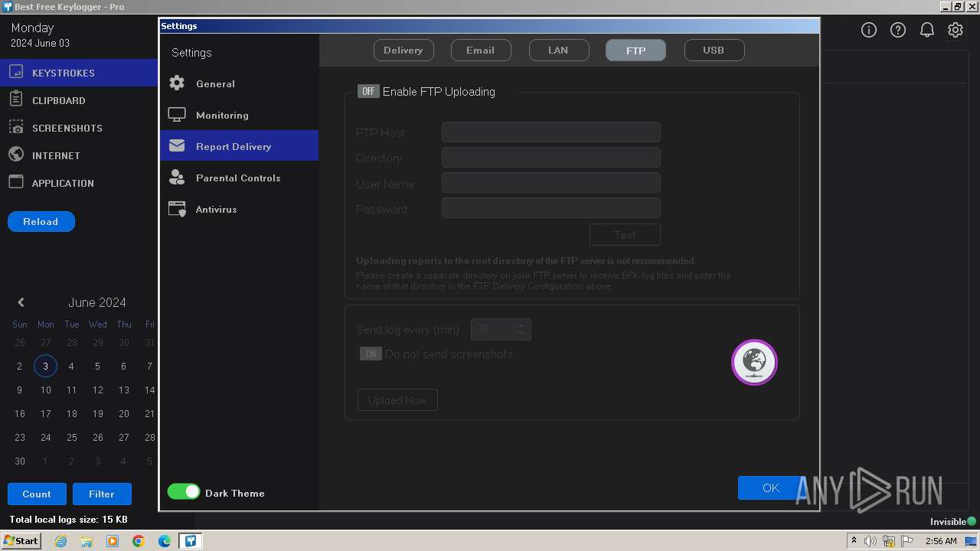980x551 pixels.
Task: Select June 27 in the calendar
Action: [123, 438]
